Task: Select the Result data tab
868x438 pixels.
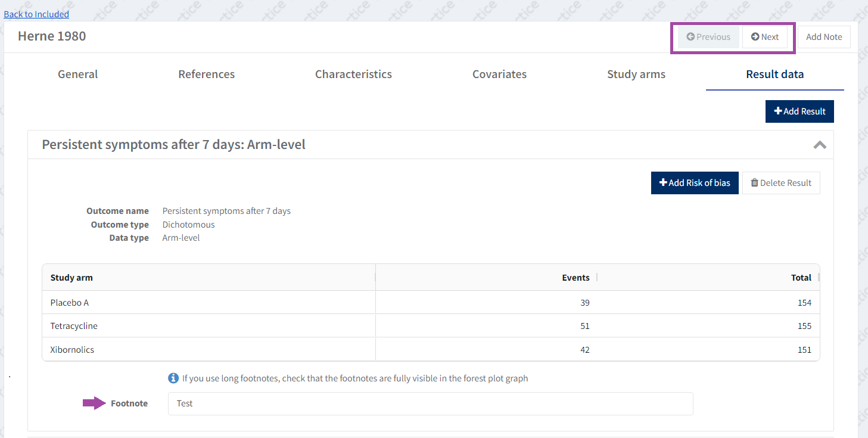Action: (x=774, y=74)
